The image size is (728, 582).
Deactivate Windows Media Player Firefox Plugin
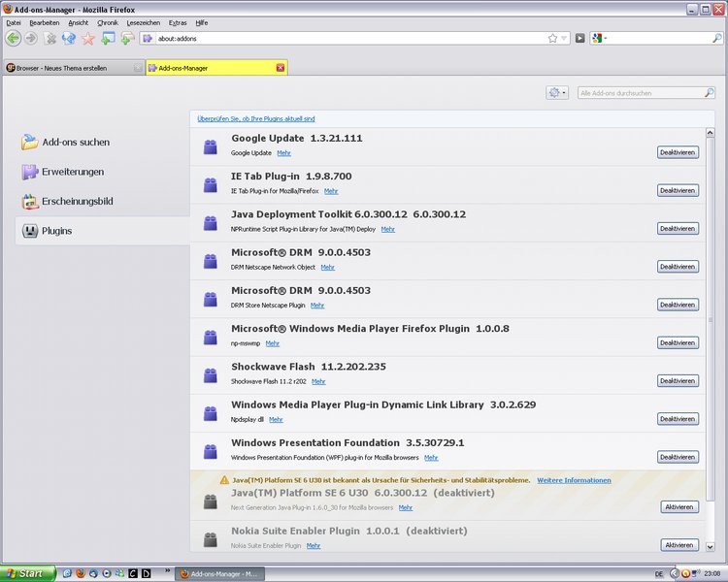click(x=678, y=342)
